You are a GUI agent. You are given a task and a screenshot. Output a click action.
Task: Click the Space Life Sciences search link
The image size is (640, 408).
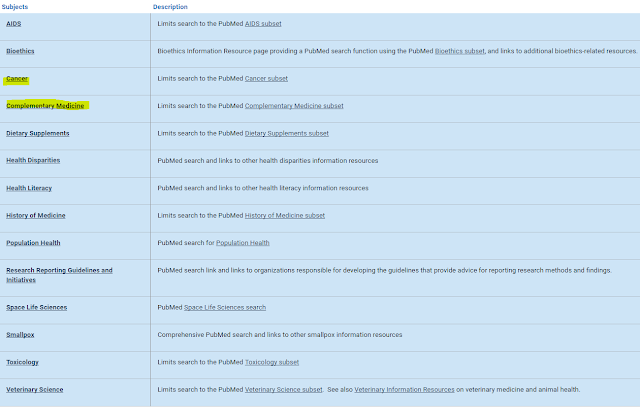[225, 307]
